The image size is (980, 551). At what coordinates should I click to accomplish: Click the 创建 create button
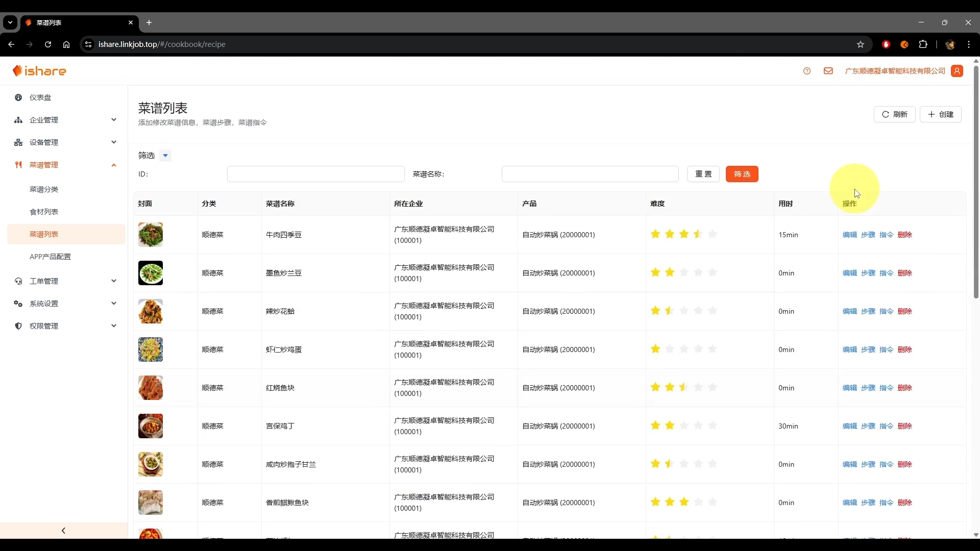(940, 114)
